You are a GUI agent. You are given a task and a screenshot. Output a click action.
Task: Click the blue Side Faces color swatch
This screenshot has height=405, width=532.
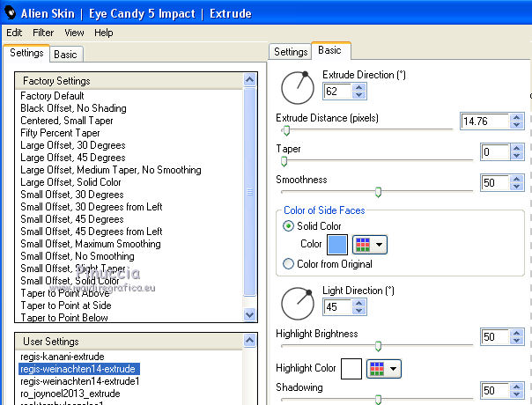click(x=337, y=245)
